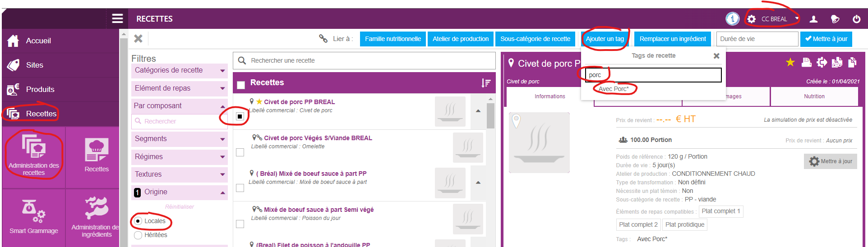
Task: Click the yellow favorite star icon
Action: click(790, 63)
